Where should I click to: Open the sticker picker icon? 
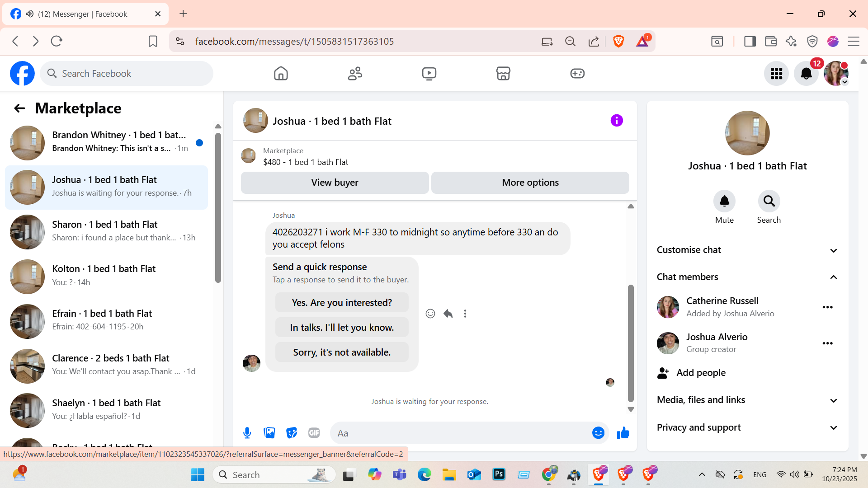[x=292, y=433]
